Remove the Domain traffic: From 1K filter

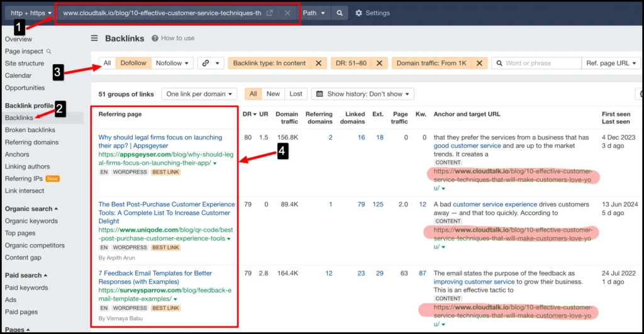tap(479, 64)
